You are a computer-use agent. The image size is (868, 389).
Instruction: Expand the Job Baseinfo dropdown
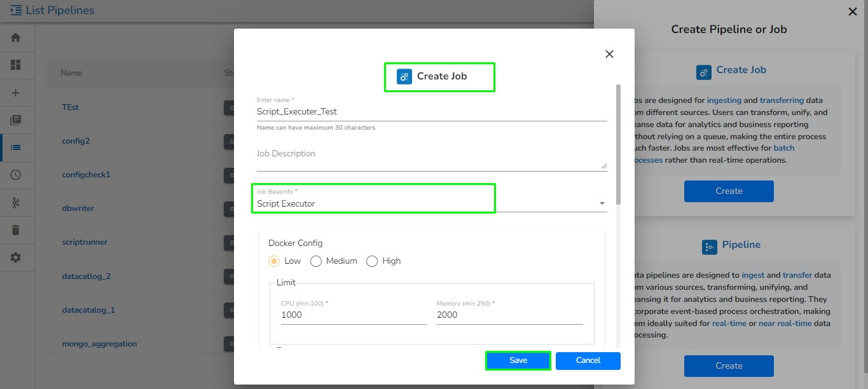[x=602, y=203]
